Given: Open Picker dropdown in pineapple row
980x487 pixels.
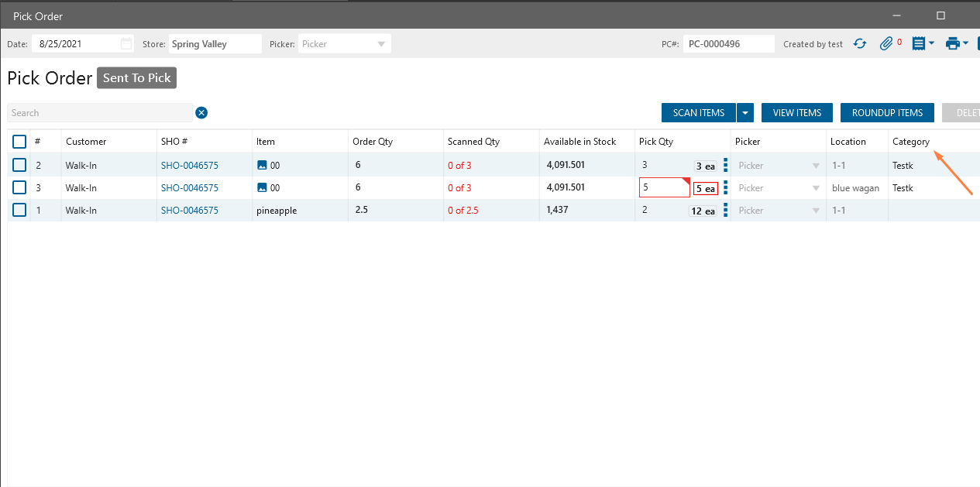Looking at the screenshot, I should click(x=779, y=210).
